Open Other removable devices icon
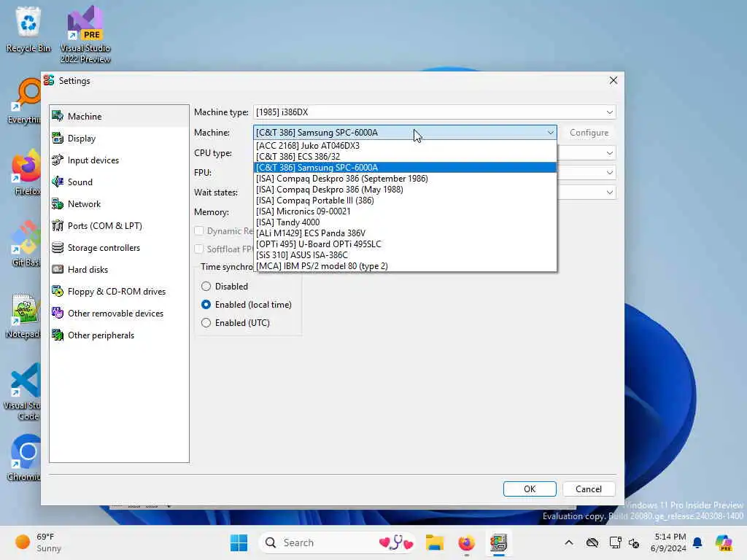The width and height of the screenshot is (747, 560). tap(58, 313)
